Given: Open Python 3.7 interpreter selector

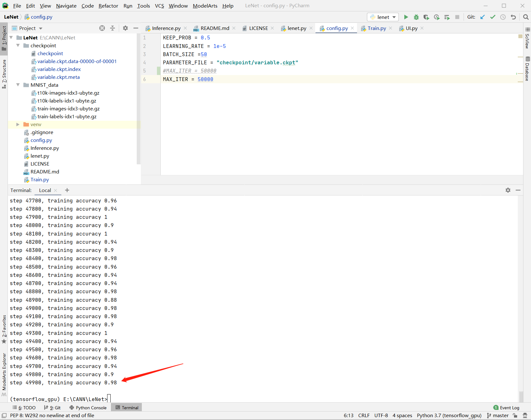Looking at the screenshot, I should point(449,416).
